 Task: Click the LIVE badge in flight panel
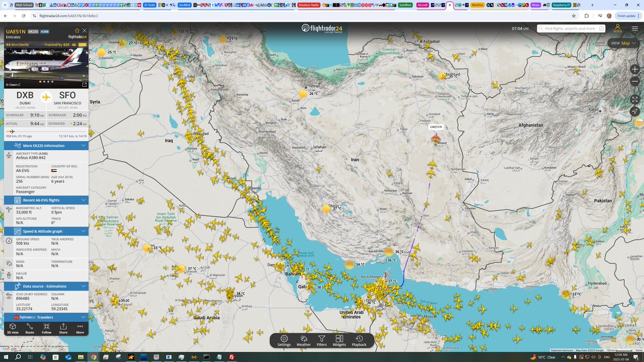click(83, 45)
